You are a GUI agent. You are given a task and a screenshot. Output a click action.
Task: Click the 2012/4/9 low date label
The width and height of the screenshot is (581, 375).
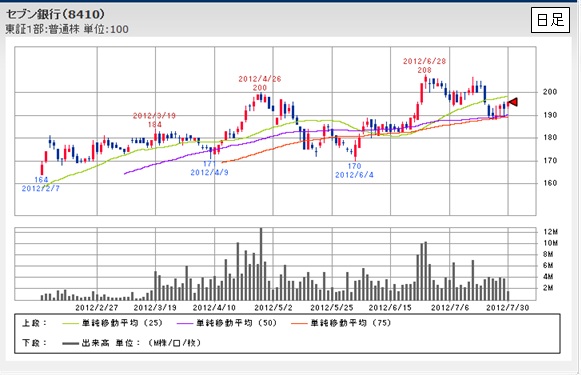tap(209, 172)
